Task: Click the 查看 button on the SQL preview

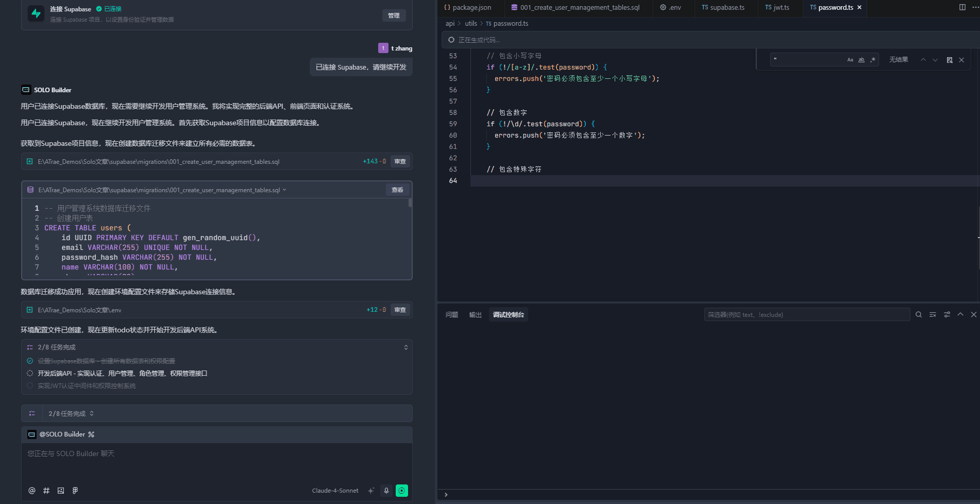Action: click(x=398, y=190)
